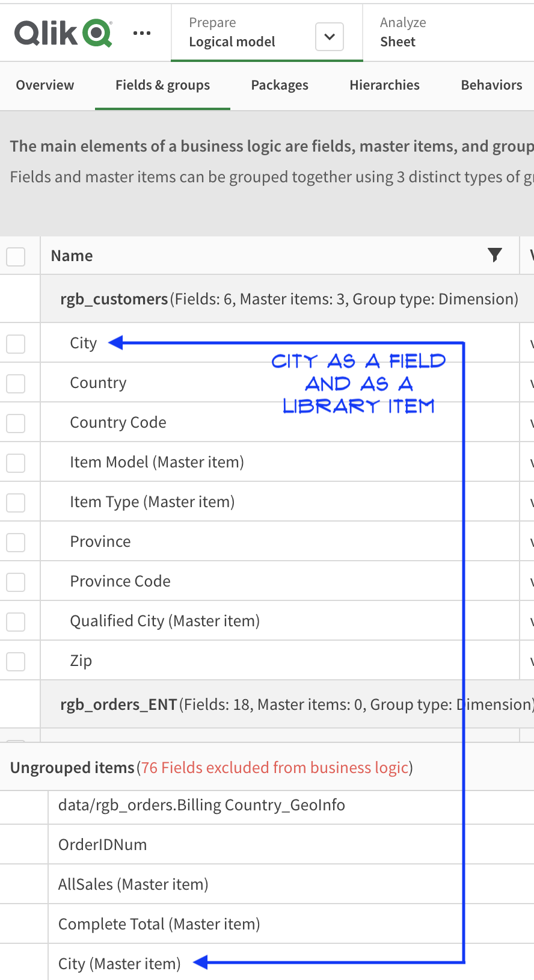Click the Item Model (Master item) row

(x=157, y=462)
